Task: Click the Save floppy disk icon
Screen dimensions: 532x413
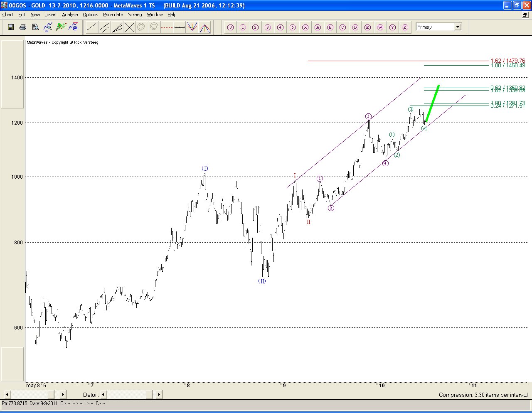Action: [11, 27]
